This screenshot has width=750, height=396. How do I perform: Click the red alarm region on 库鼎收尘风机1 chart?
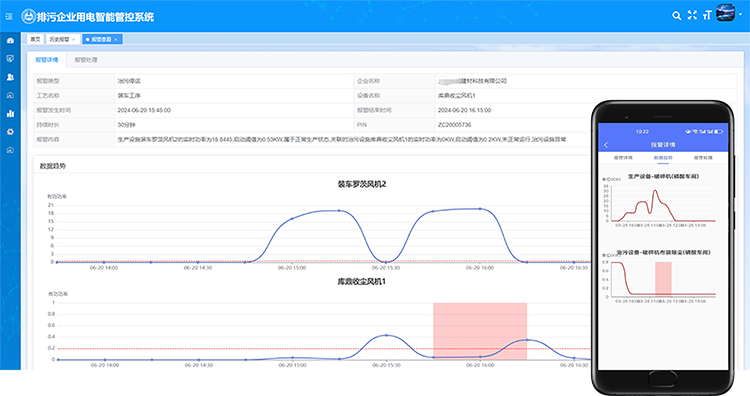point(480,331)
